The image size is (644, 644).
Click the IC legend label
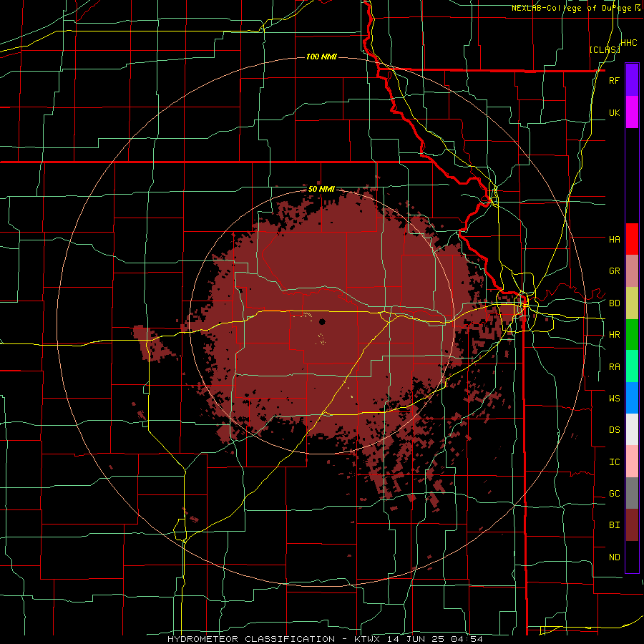[614, 462]
